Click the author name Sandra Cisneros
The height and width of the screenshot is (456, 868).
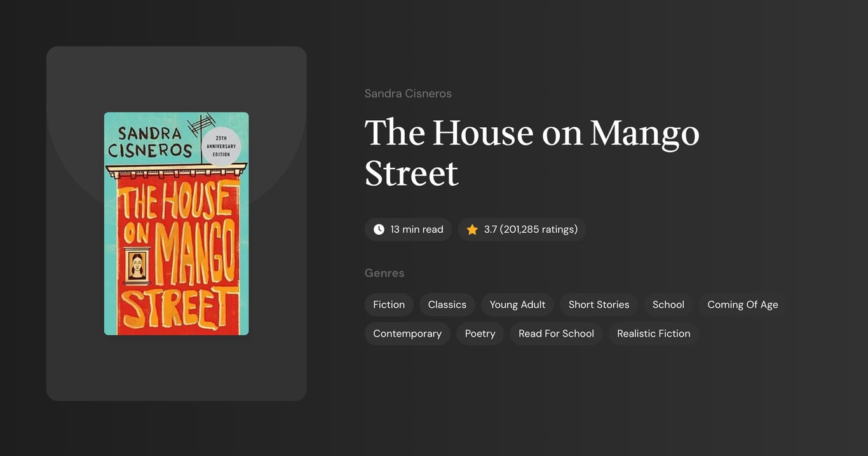(407, 93)
